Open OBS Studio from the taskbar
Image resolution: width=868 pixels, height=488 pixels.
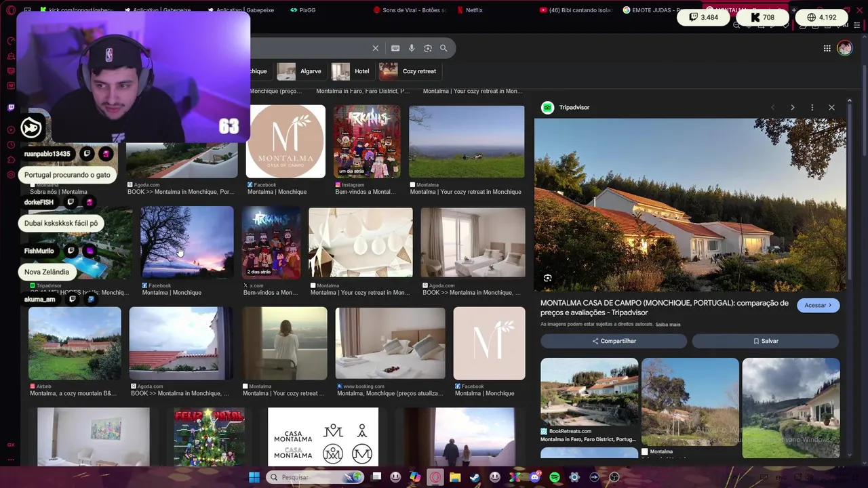pos(614,477)
